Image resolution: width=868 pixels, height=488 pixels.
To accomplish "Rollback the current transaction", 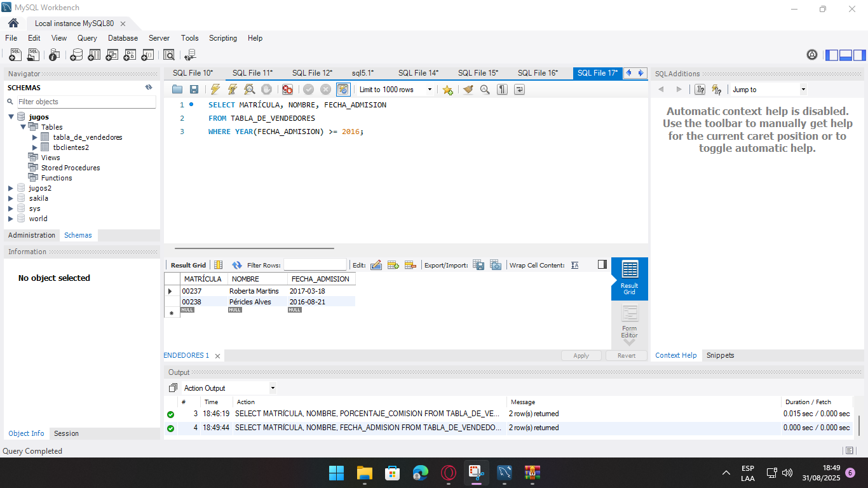I will tap(326, 90).
